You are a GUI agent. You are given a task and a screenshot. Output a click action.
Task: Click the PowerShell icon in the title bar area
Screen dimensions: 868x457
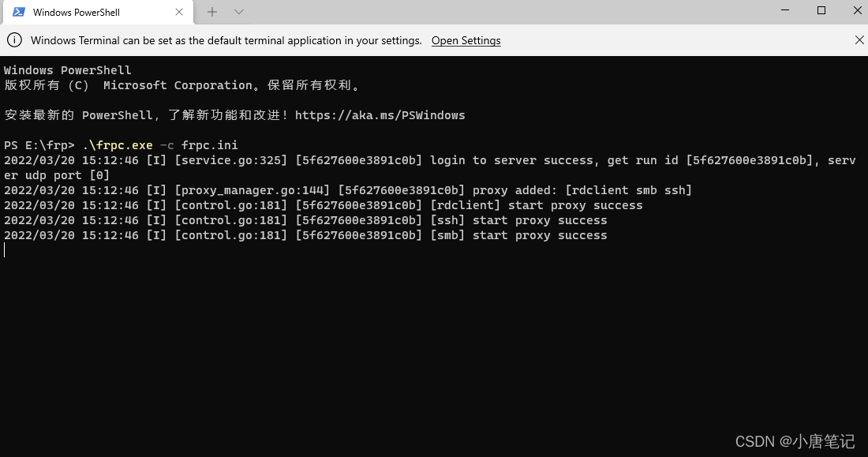coord(17,12)
